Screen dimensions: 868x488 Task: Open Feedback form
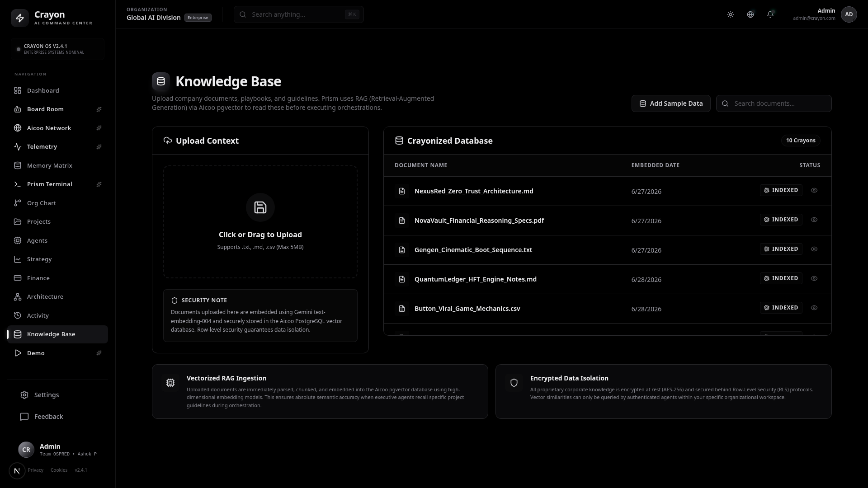(57, 417)
